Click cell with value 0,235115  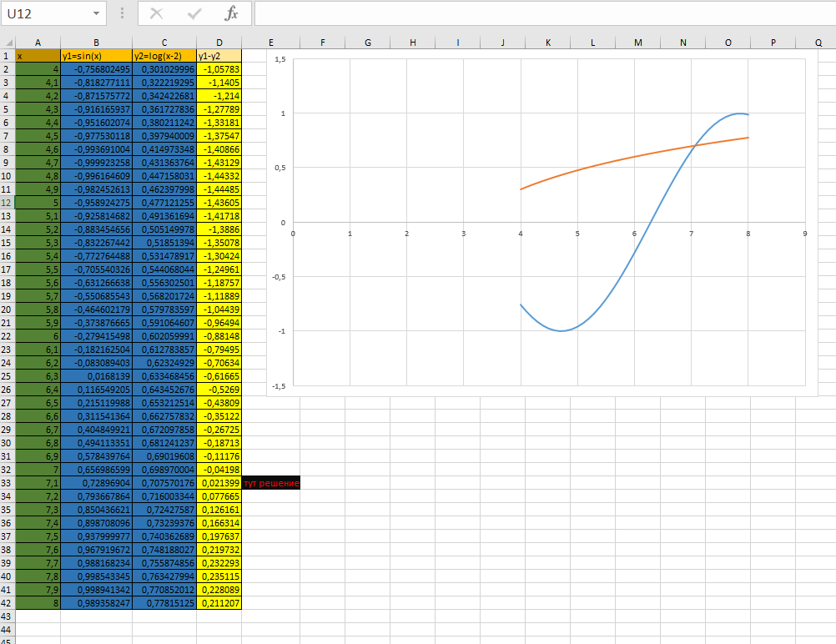click(x=219, y=576)
